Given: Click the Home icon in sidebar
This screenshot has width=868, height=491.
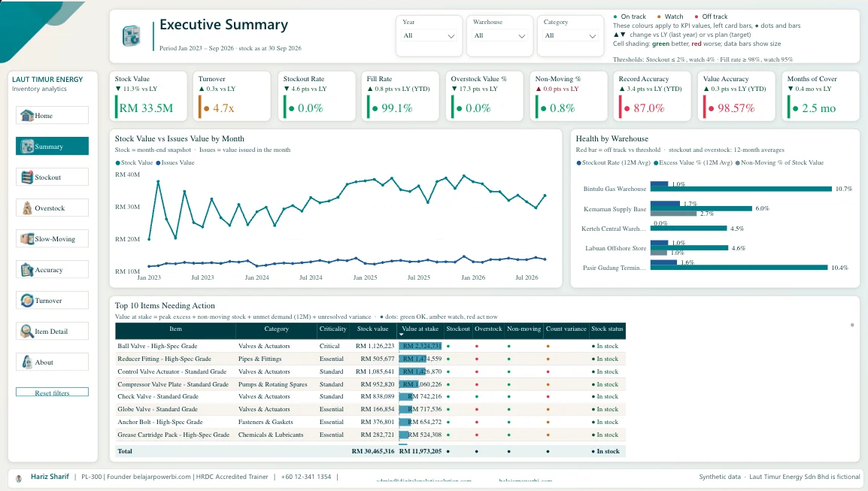Looking at the screenshot, I should 26,115.
